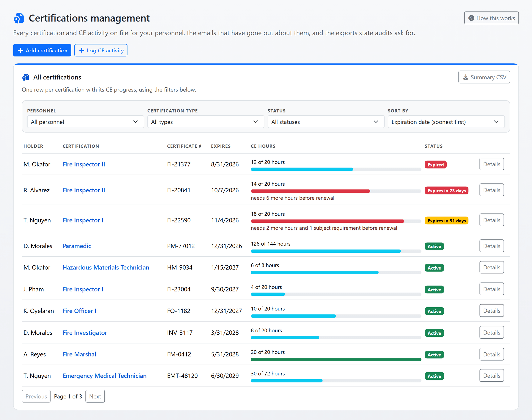This screenshot has height=420, width=532.
Task: Click the 20 of 20 hours progress bar
Action: pyautogui.click(x=336, y=359)
